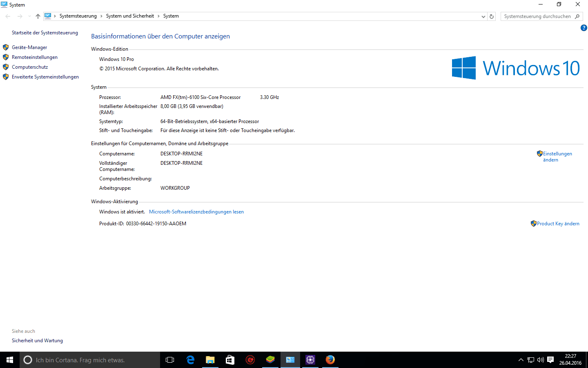Screen dimensions: 588x368
Task: Open recent locations dropdown next to forward arrow
Action: coord(29,16)
